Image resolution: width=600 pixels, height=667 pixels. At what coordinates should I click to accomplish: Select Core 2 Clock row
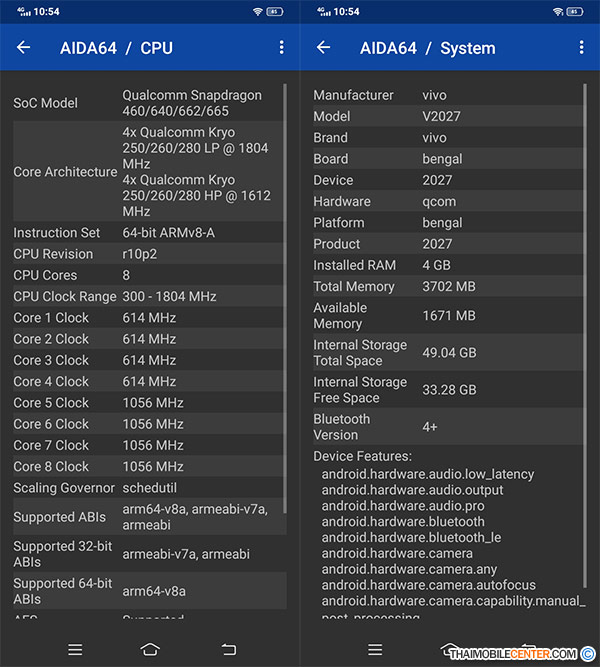coord(148,339)
